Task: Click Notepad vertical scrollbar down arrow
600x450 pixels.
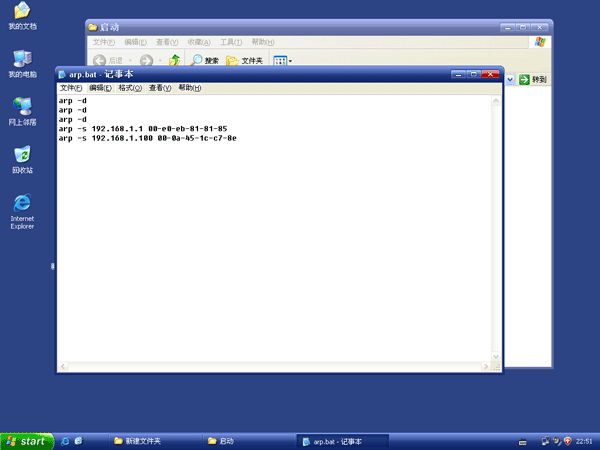Action: (x=496, y=357)
